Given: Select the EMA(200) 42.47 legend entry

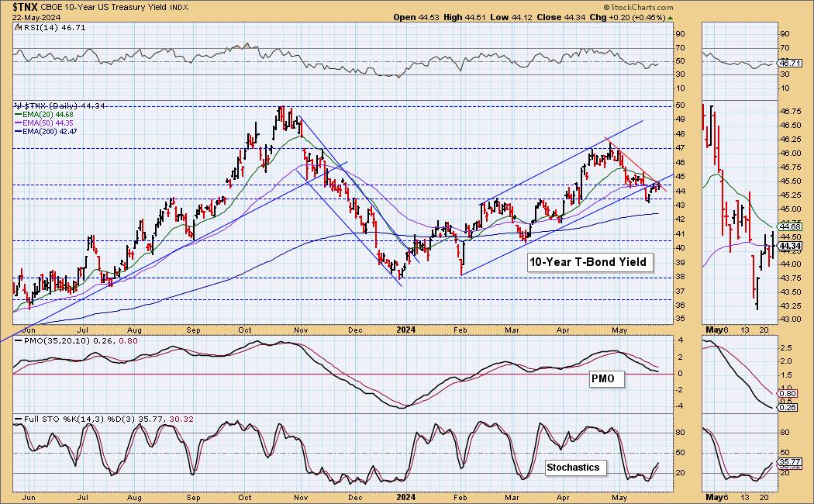Looking at the screenshot, I should coord(50,132).
